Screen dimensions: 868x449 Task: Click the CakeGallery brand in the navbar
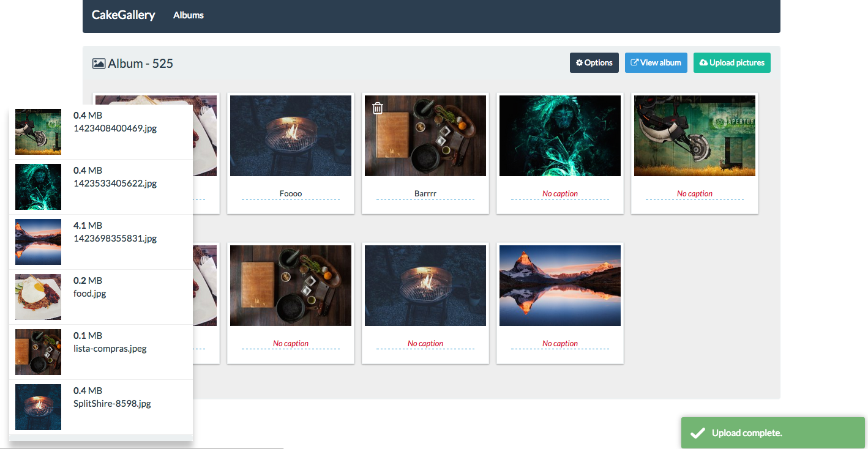pyautogui.click(x=123, y=15)
